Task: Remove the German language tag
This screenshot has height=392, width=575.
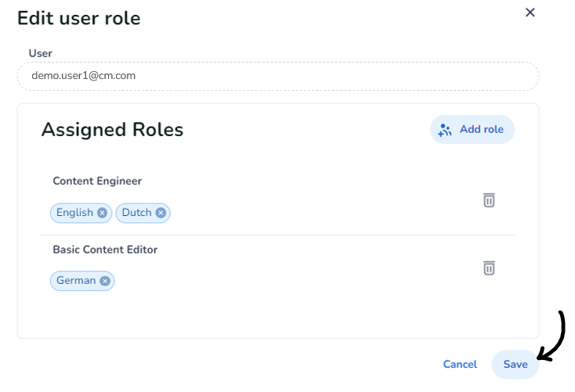Action: point(105,281)
